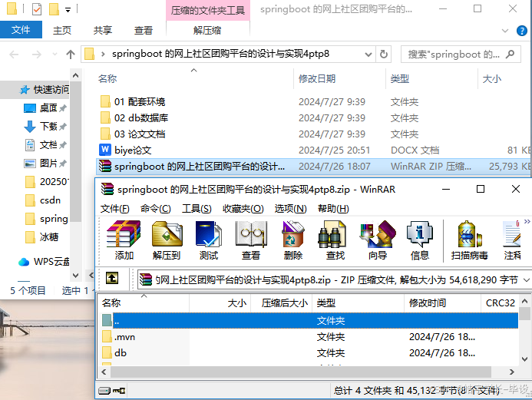Open WinRAR Commands (命令) menu
This screenshot has height=400, width=532.
tap(155, 209)
